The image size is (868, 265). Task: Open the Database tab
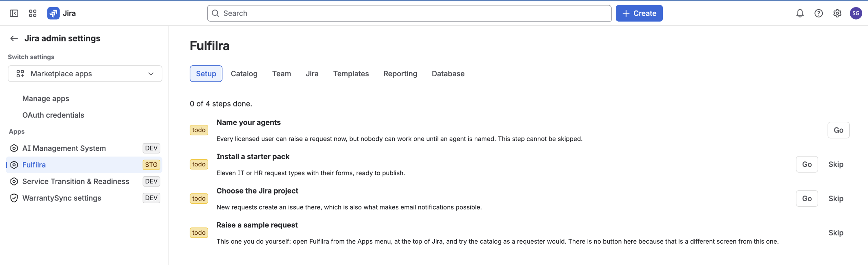pos(448,74)
